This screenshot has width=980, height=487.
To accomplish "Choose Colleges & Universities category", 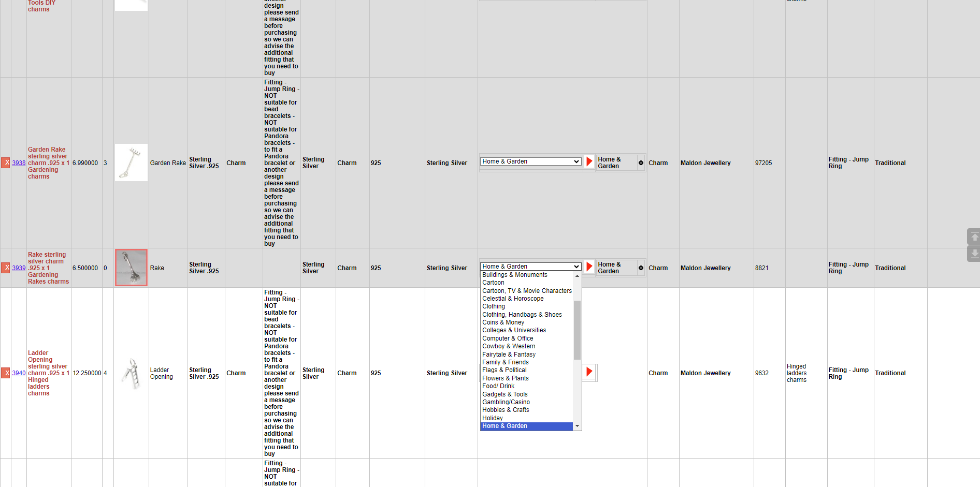I will click(526, 330).
